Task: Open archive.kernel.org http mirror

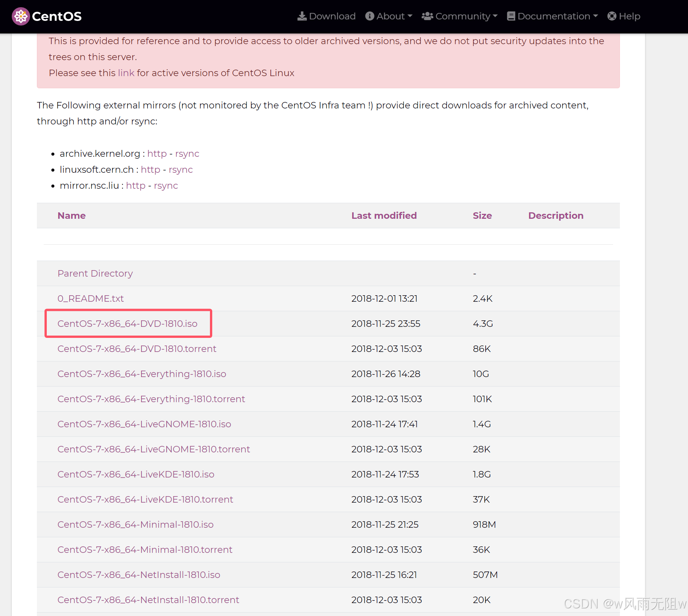Action: (x=157, y=153)
